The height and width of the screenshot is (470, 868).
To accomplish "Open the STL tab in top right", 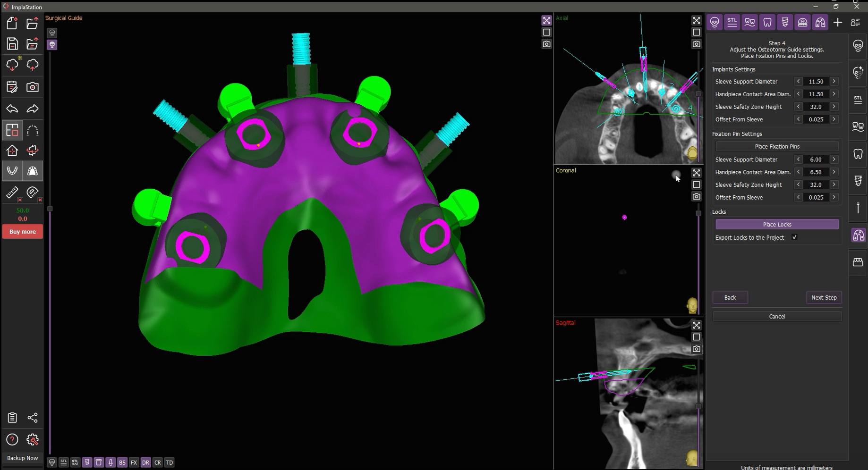I will click(x=732, y=22).
